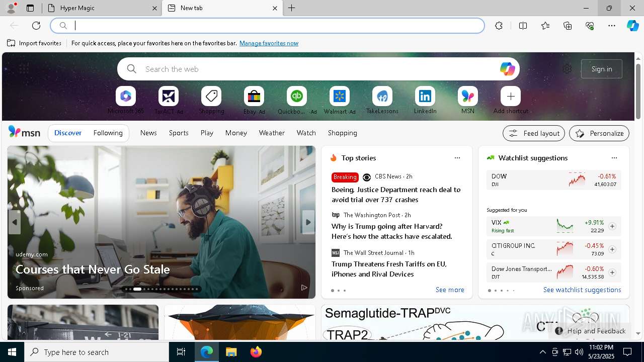Open the TaxACT ad shortcut
644x362 pixels.
pos(169,100)
